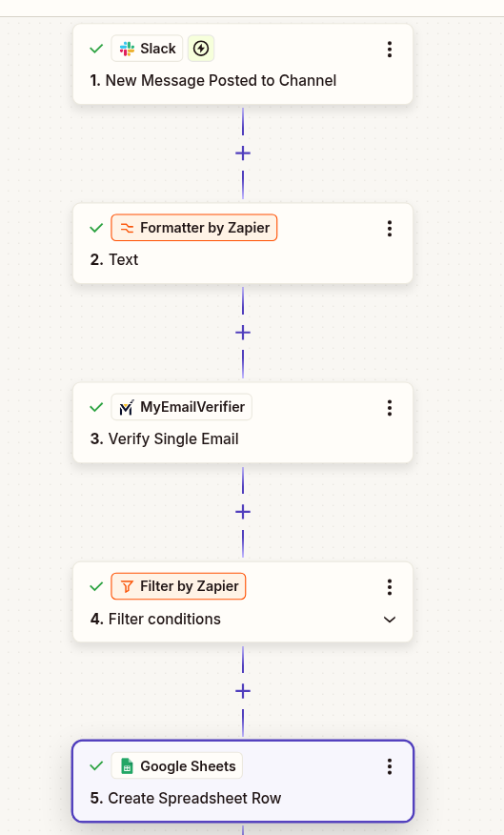Add a step after Filter conditions

(x=243, y=691)
